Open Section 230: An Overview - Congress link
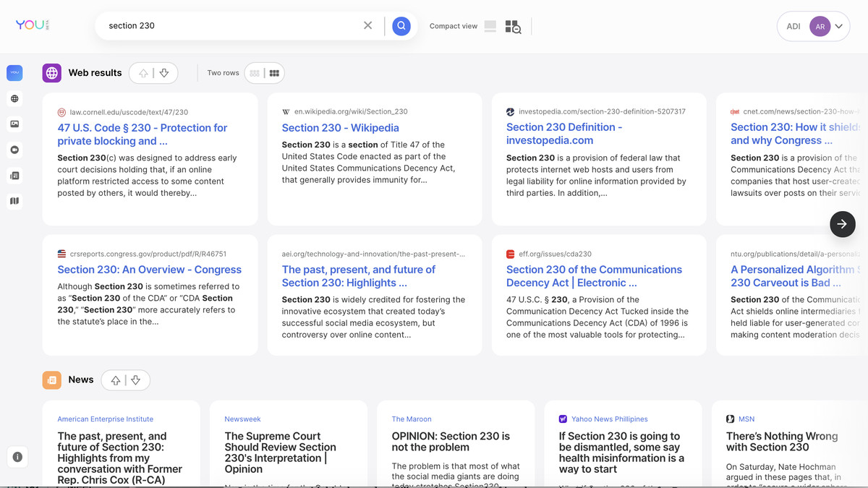868x488 pixels. coord(149,270)
